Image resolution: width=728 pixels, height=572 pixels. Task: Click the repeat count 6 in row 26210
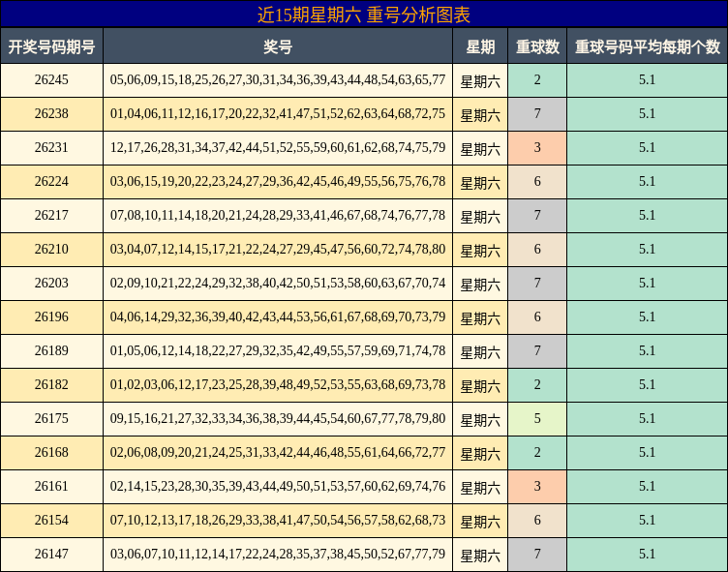[x=537, y=250]
